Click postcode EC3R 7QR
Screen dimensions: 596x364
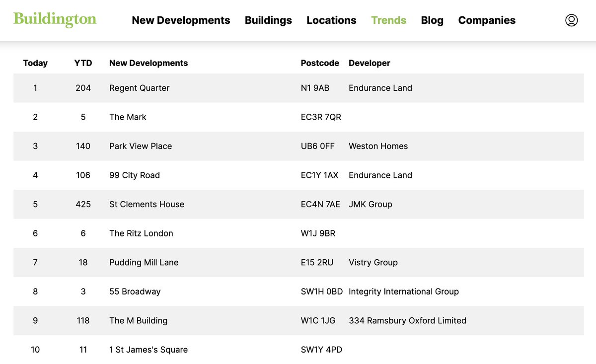click(321, 117)
